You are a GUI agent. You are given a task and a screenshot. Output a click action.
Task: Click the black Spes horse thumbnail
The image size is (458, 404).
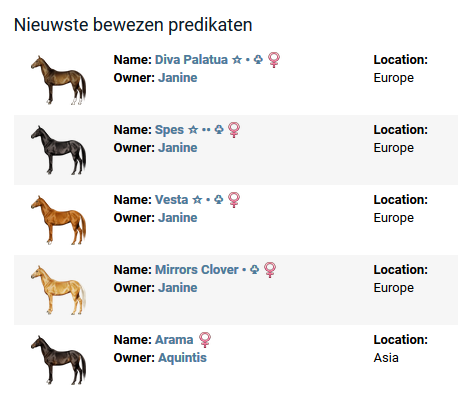(x=58, y=150)
